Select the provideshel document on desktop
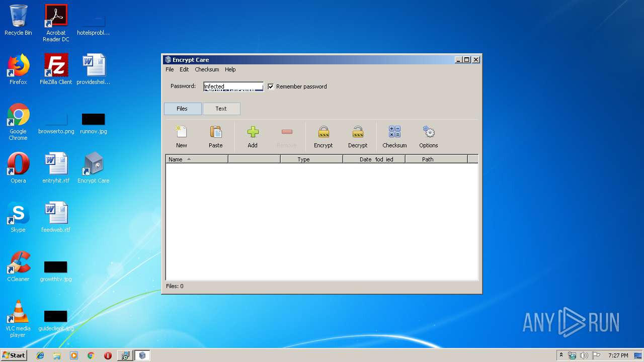 coord(94,69)
